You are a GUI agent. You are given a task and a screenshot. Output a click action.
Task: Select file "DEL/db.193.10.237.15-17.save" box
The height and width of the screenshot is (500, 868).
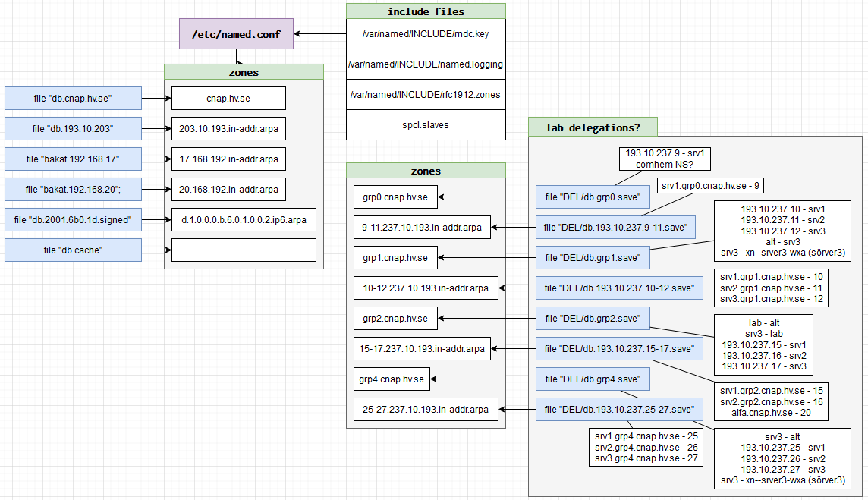tap(619, 349)
